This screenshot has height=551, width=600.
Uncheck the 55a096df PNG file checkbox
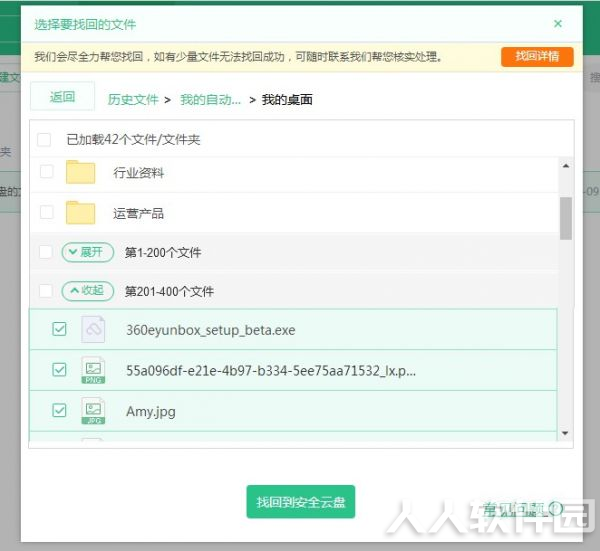[59, 370]
